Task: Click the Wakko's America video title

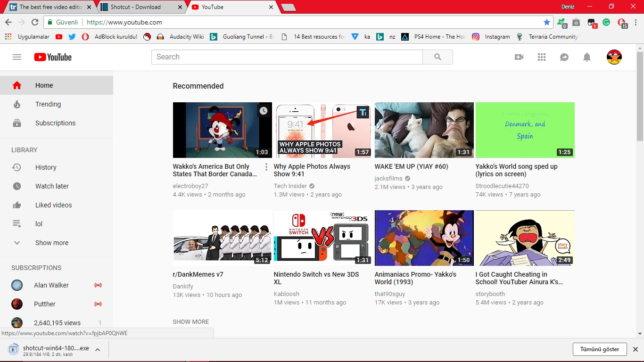Action: click(215, 170)
